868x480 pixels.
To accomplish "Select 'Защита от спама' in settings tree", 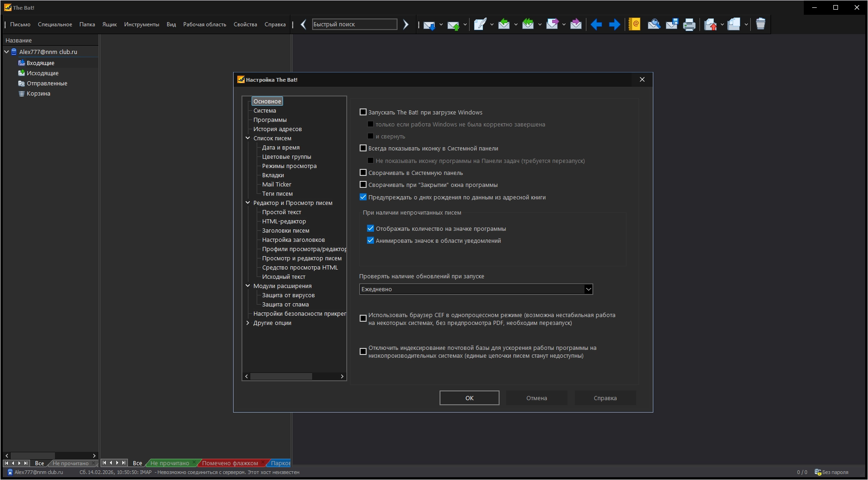I will pyautogui.click(x=285, y=304).
